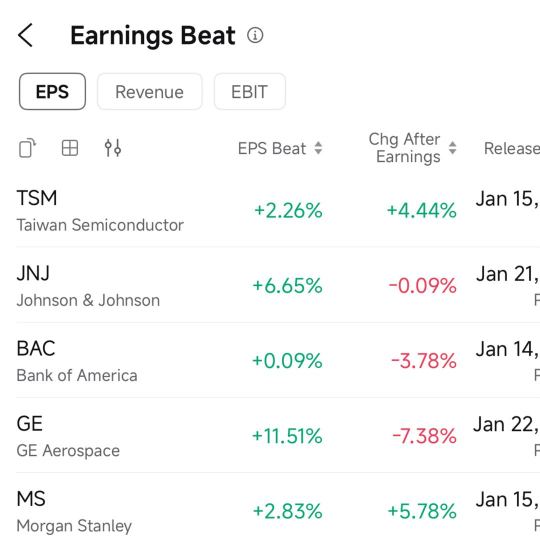Open the GE Aerospace stock row
This screenshot has height=540, width=540.
coord(278,435)
